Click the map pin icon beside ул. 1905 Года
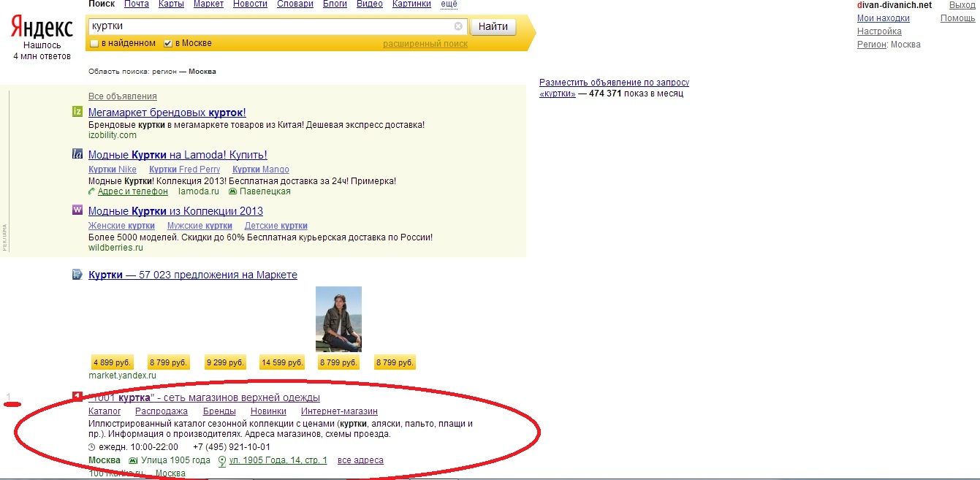The image size is (980, 480). point(223,460)
